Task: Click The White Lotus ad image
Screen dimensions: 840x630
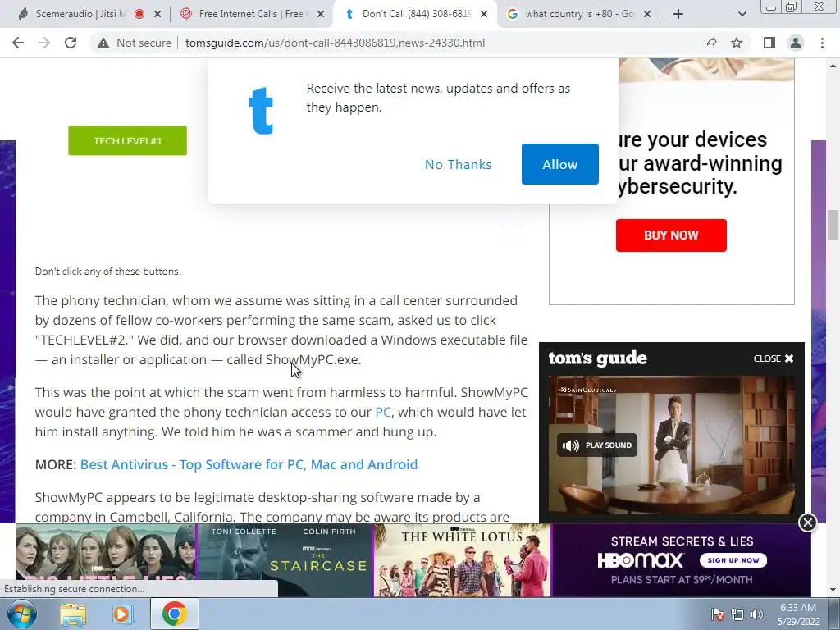Action: (x=463, y=559)
